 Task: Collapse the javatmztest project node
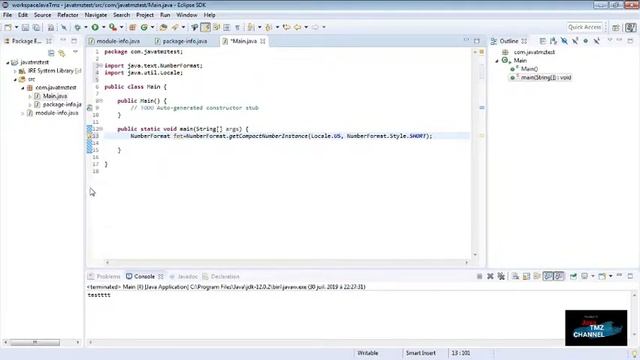point(8,62)
